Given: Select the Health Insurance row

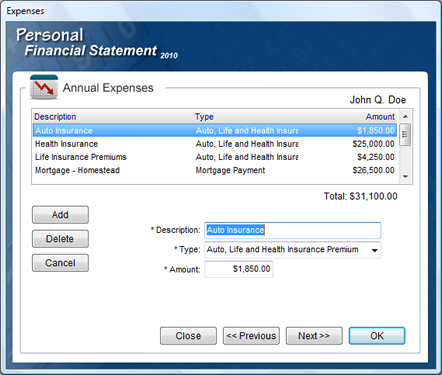Looking at the screenshot, I should pyautogui.click(x=215, y=144).
